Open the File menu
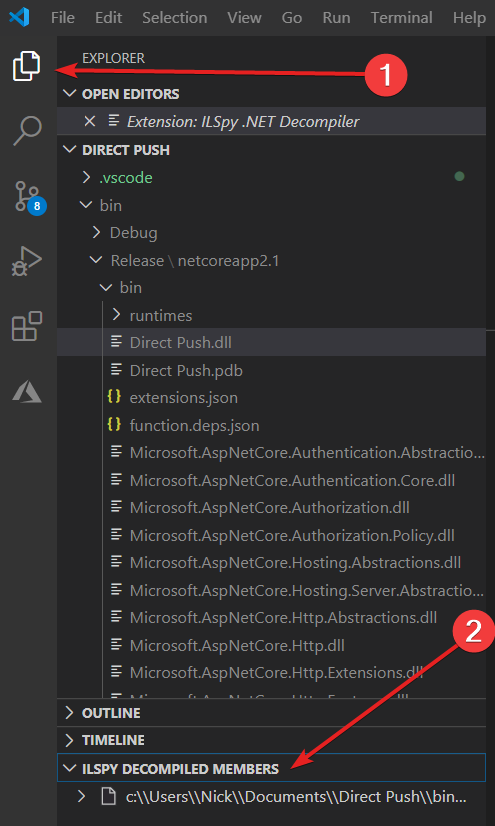This screenshot has height=826, width=495. point(63,17)
